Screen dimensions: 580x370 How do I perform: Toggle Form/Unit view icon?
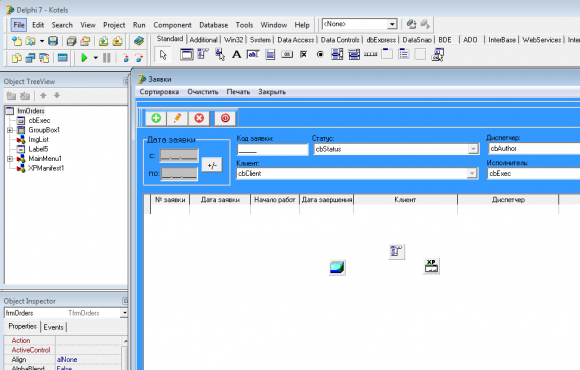coord(44,58)
